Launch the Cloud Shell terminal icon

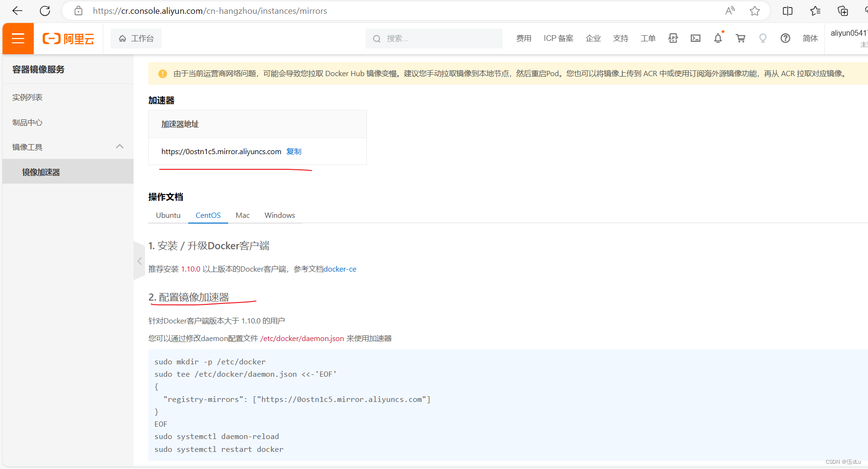[x=695, y=39]
